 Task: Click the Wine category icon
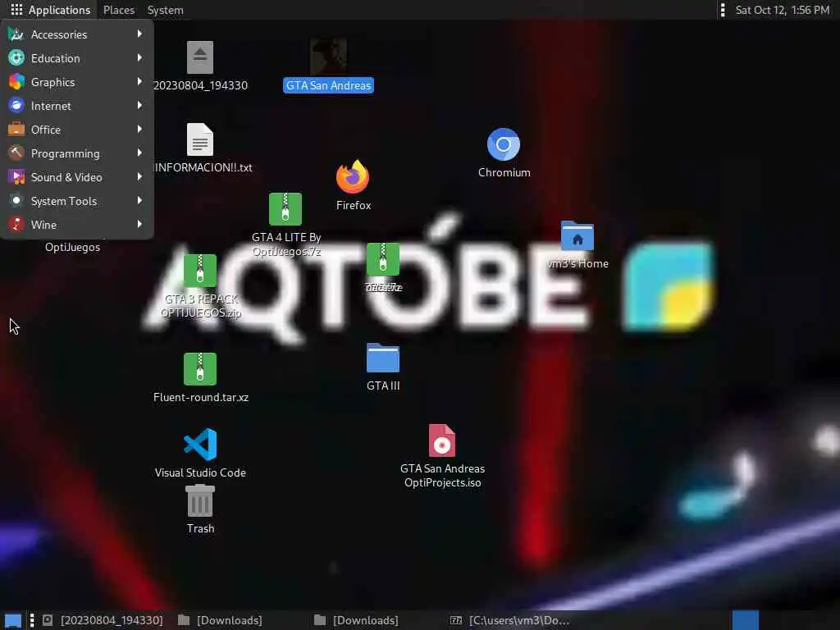(16, 225)
